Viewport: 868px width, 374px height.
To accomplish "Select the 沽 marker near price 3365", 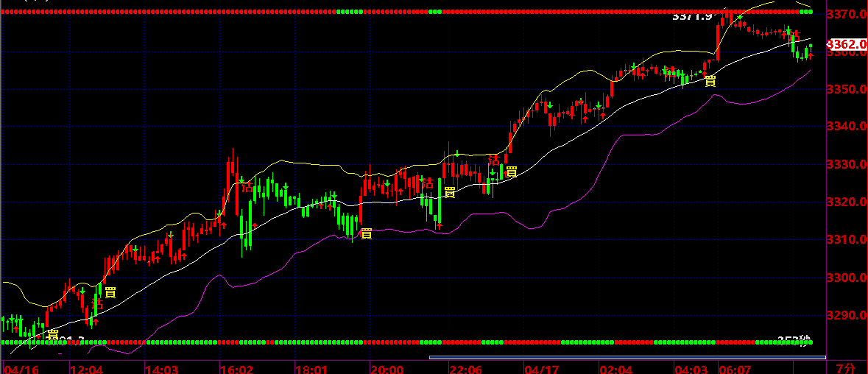I will click(x=794, y=35).
